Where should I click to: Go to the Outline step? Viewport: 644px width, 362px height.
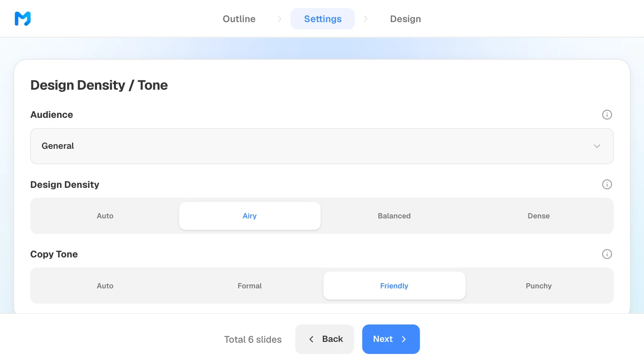click(x=239, y=19)
